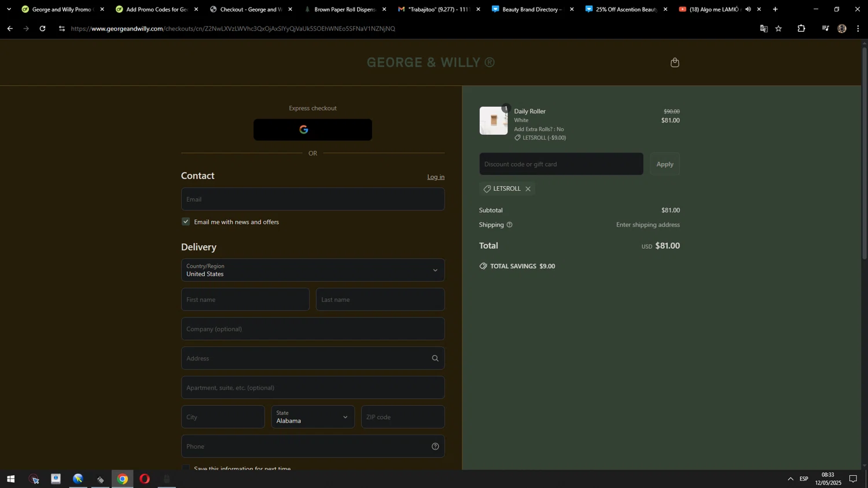This screenshot has width=868, height=488.
Task: Click the ESP language indicator
Action: [x=804, y=479]
